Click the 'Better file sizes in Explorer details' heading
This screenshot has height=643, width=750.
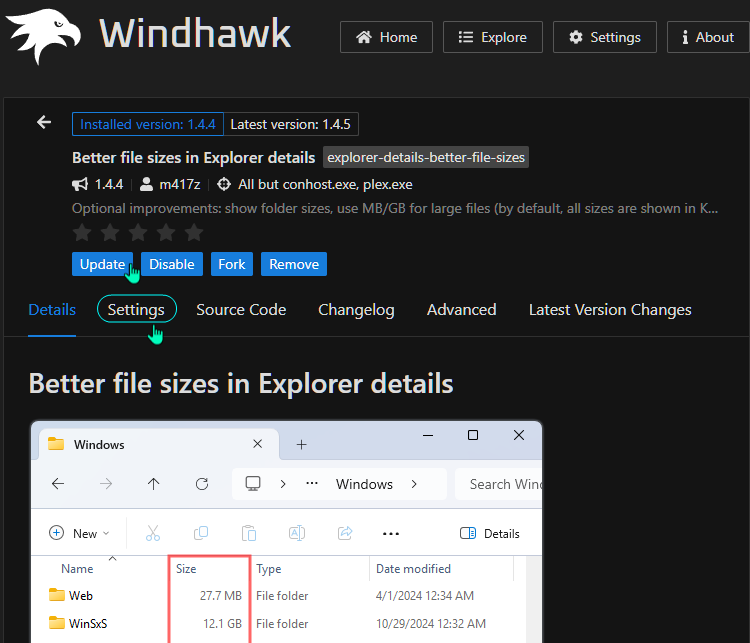pyautogui.click(x=241, y=384)
